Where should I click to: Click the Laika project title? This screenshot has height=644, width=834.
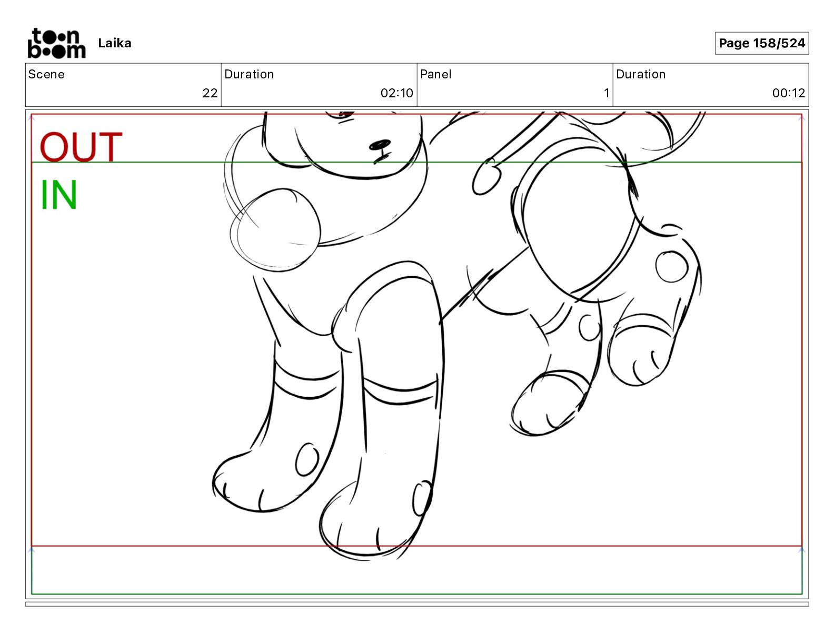[115, 43]
